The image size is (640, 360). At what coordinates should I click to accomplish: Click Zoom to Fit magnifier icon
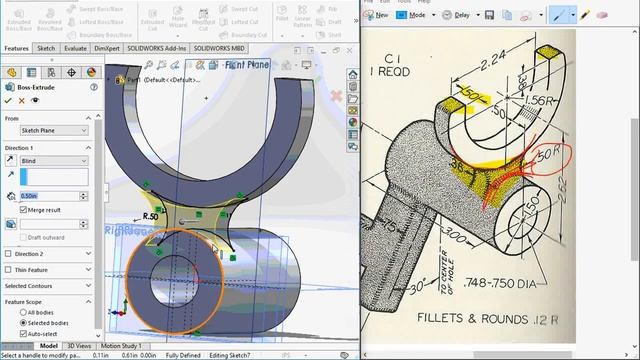pos(149,65)
